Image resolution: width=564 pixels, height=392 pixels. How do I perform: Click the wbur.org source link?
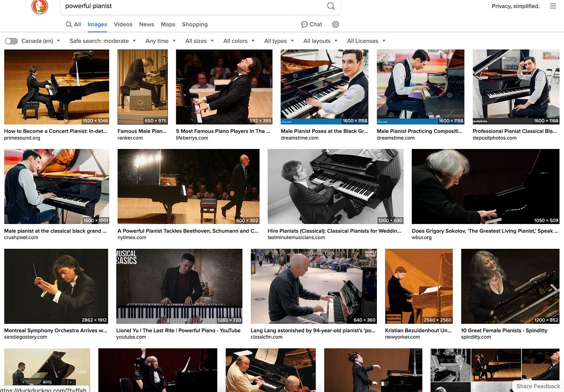(x=421, y=238)
